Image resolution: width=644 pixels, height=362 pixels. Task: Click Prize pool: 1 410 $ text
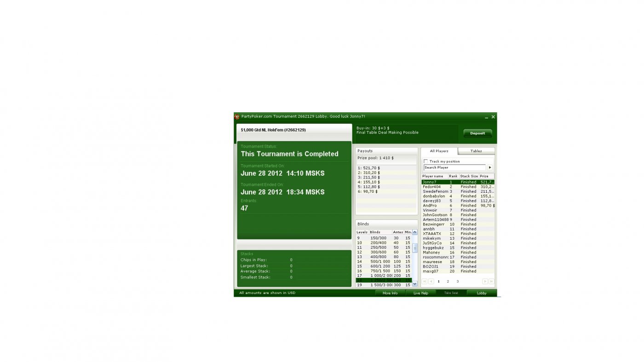click(376, 158)
